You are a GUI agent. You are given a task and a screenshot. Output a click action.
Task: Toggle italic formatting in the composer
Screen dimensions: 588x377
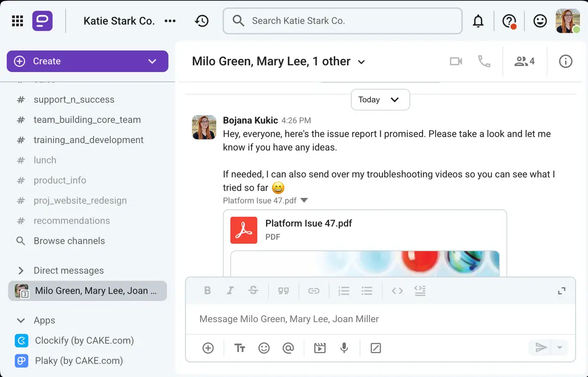point(230,290)
